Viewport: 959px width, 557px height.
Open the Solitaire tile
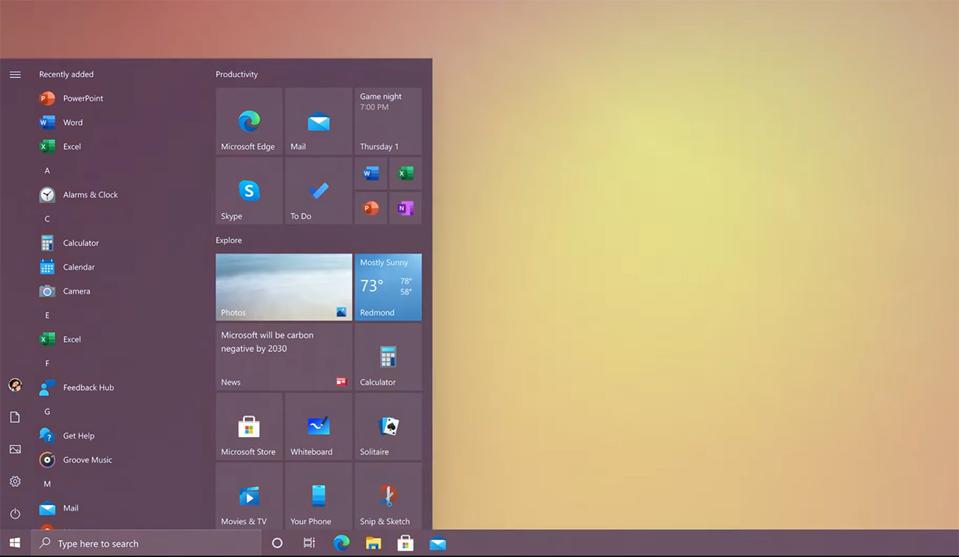388,427
